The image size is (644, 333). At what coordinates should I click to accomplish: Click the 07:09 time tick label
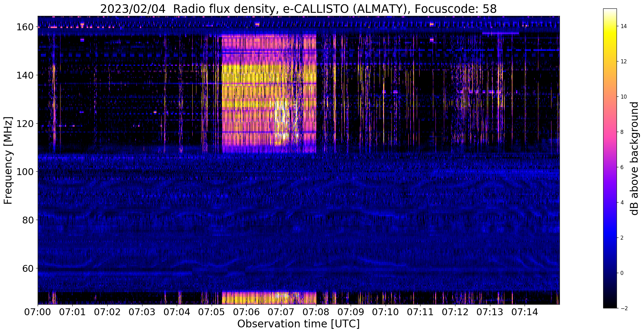tap(351, 312)
